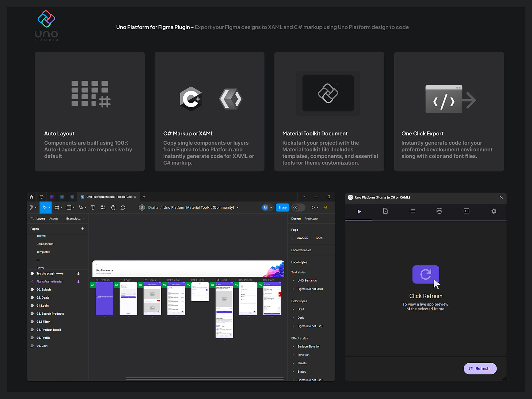
Task: Open the plugin's console panel icon
Action: [466, 211]
